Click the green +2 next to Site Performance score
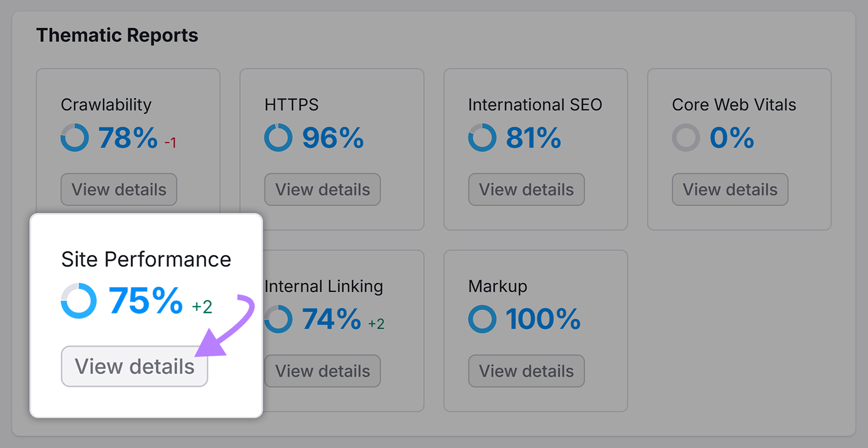The width and height of the screenshot is (868, 448). (x=203, y=307)
